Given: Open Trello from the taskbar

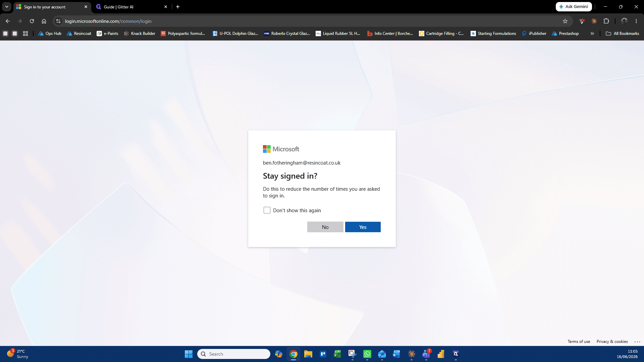Looking at the screenshot, I should 323,354.
